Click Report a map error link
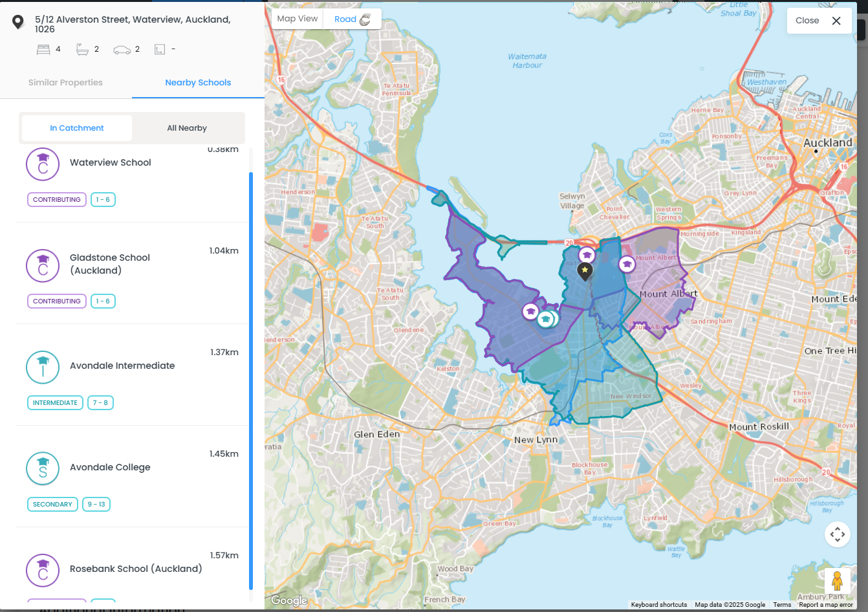The height and width of the screenshot is (612, 868). (x=825, y=605)
